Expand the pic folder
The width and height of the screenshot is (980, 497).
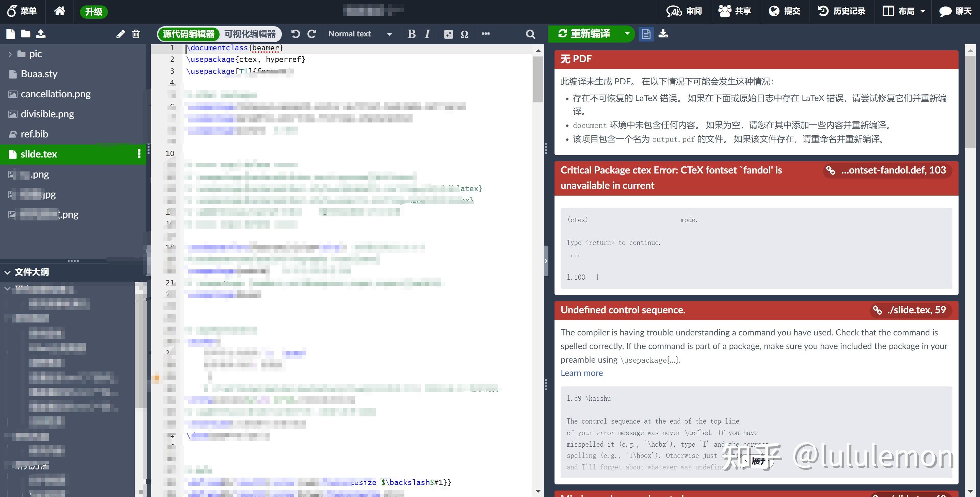pos(10,54)
